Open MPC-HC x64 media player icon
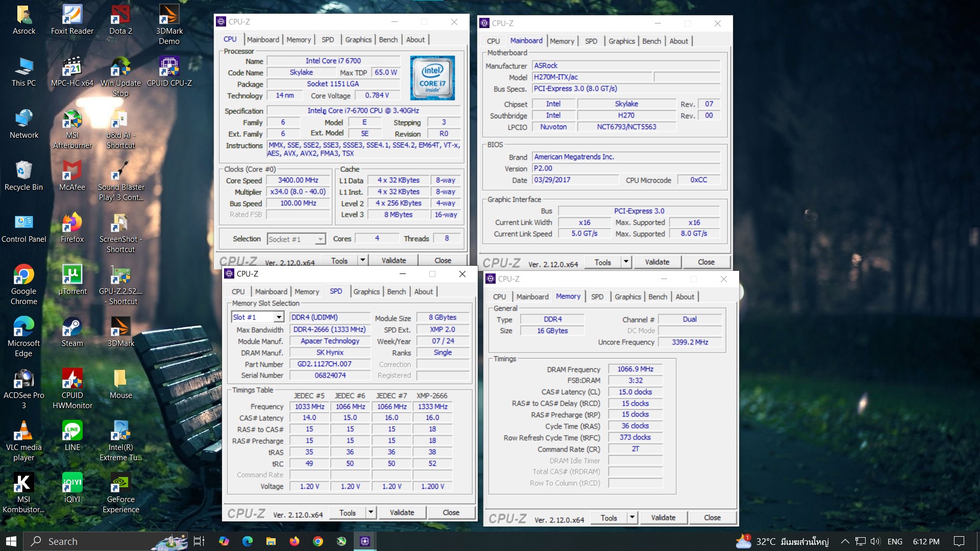 coord(72,72)
